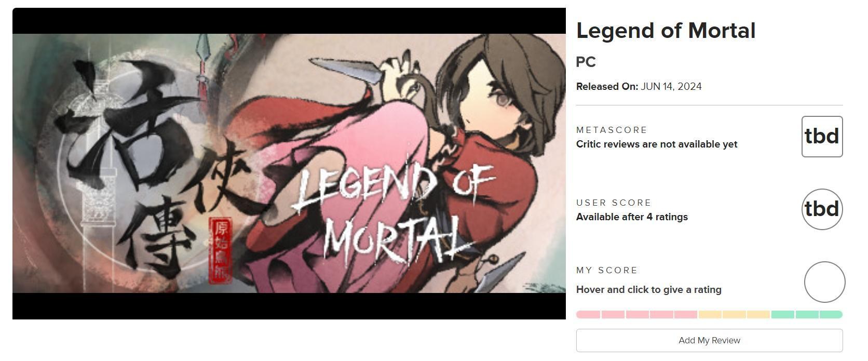Click the PC platform label

click(586, 62)
